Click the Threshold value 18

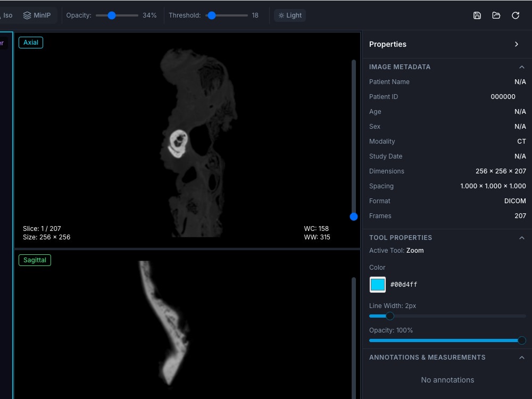pyautogui.click(x=255, y=15)
